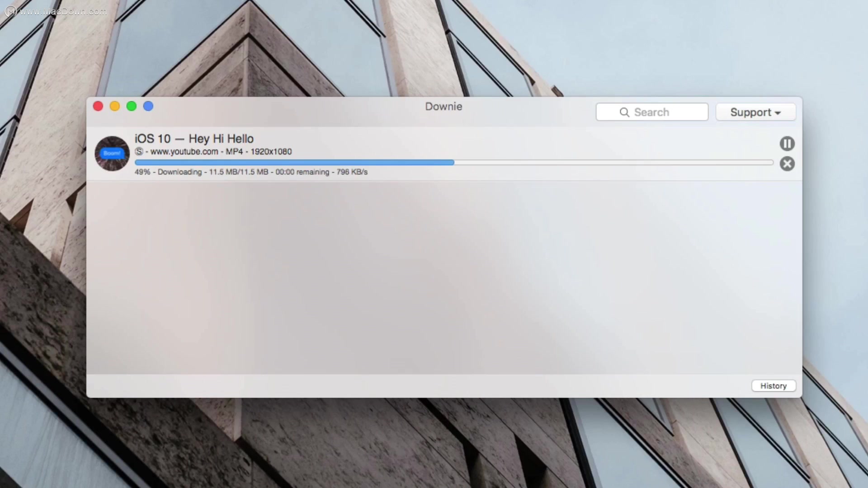Open the Support dropdown menu

pyautogui.click(x=755, y=112)
